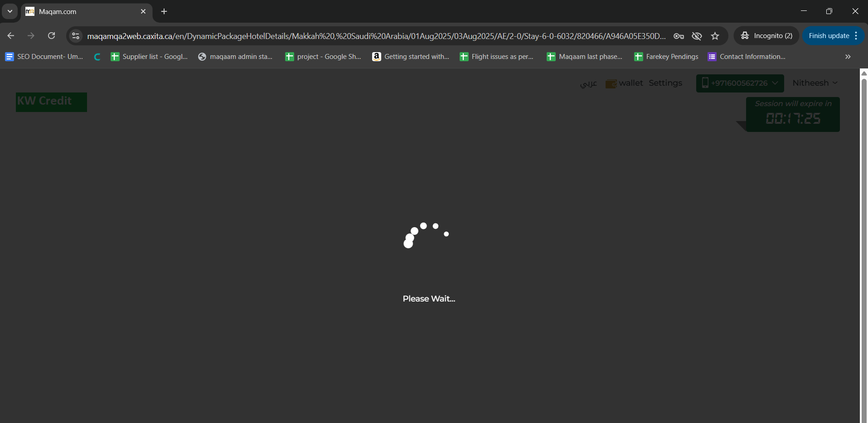Expand the tab search dropdown arrow
Viewport: 868px width, 423px height.
pos(10,11)
